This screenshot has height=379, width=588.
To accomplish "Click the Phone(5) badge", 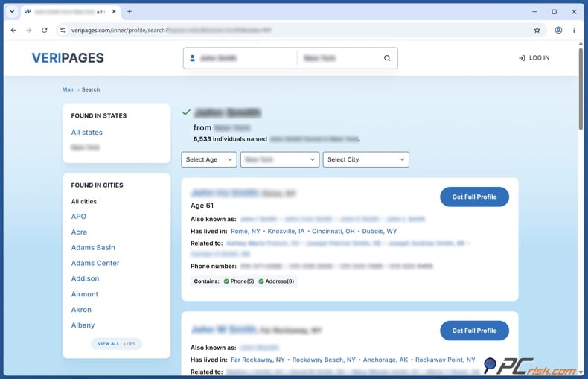I will (239, 281).
